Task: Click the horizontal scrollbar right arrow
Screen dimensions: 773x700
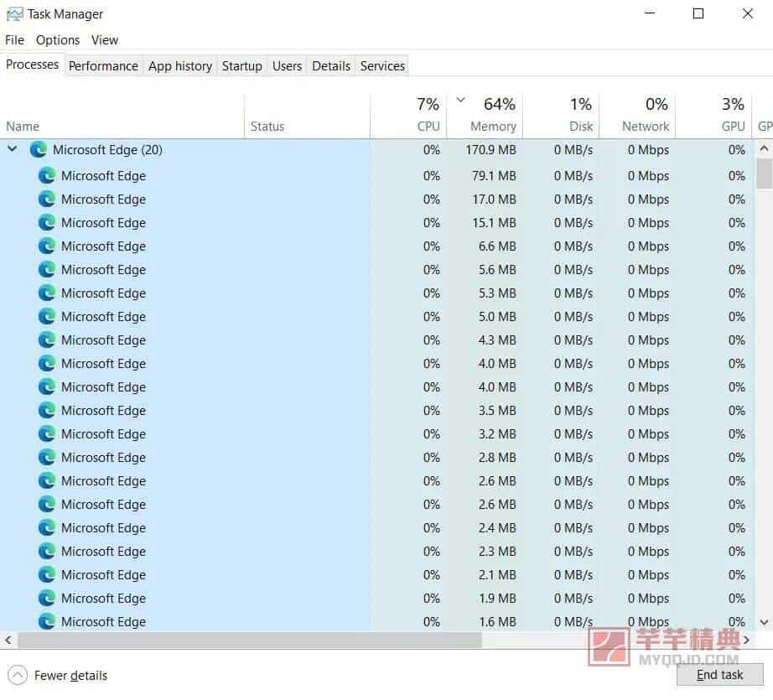Action: tap(746, 640)
